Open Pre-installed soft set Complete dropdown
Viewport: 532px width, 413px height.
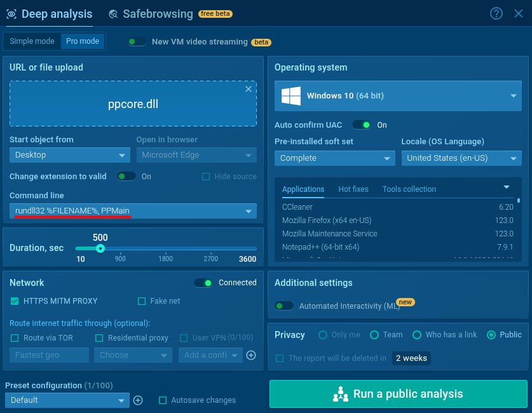[x=335, y=158]
